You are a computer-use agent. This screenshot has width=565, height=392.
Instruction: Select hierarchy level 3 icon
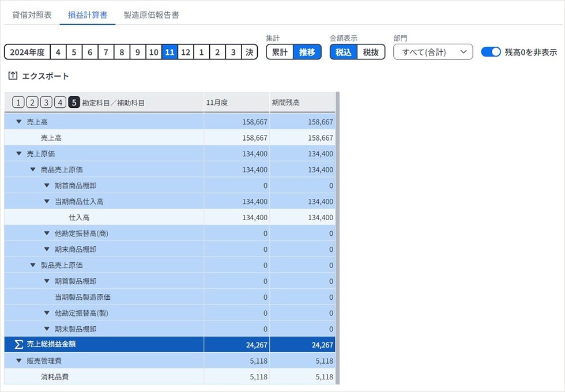(x=46, y=103)
